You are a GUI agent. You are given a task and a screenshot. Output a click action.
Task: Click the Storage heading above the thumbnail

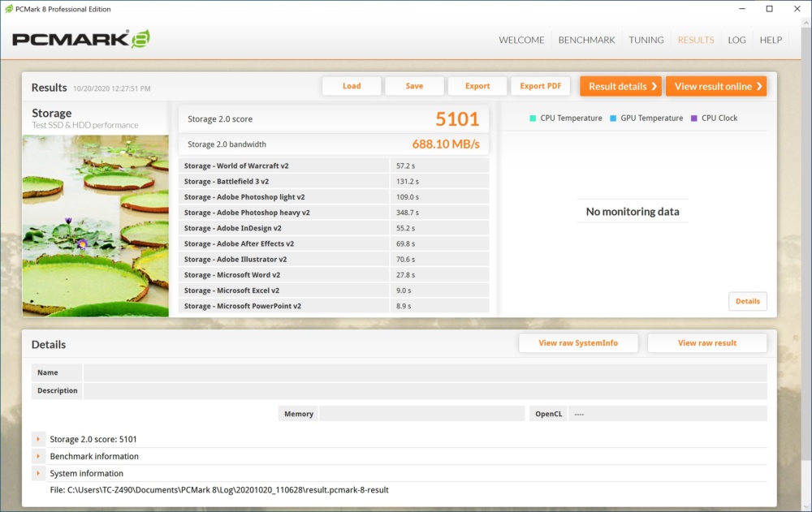tap(52, 113)
